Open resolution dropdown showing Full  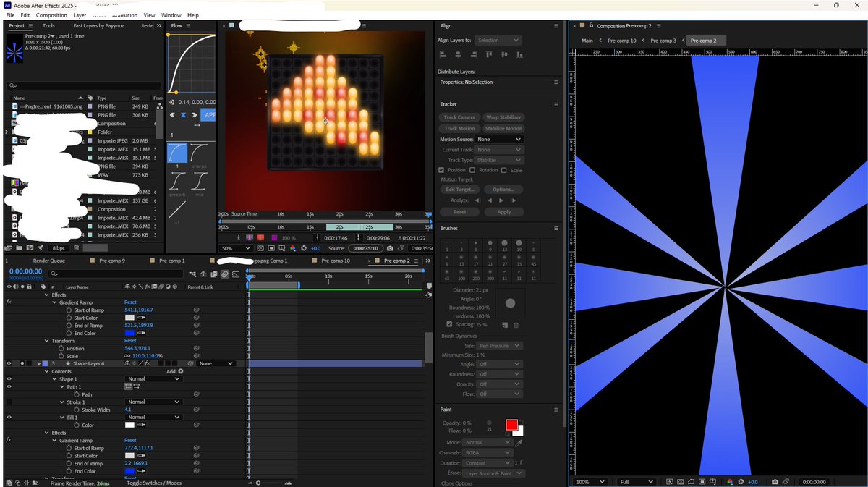637,482
